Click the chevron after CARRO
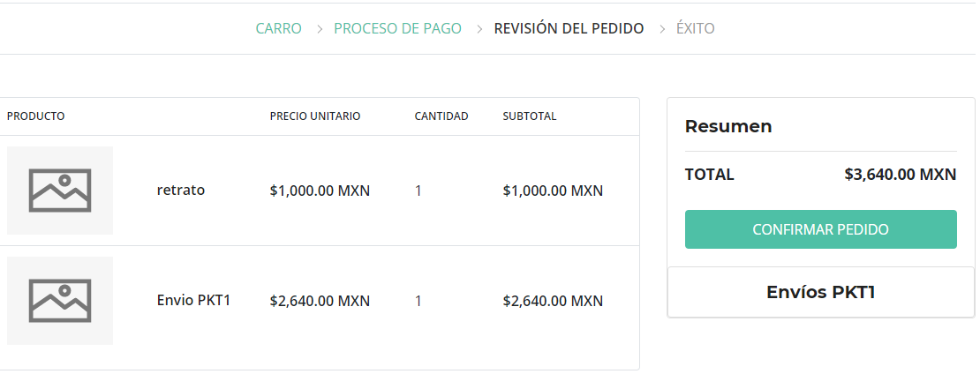Viewport: 980px width, 374px height. point(320,29)
